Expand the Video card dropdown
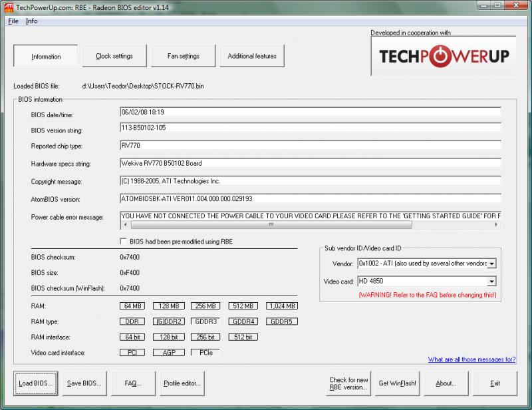 pos(491,282)
